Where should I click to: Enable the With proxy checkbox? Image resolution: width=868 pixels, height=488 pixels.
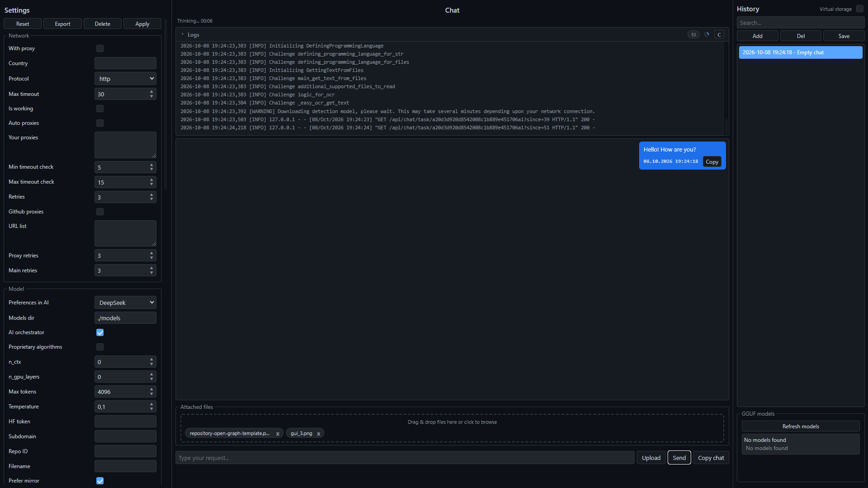(100, 48)
